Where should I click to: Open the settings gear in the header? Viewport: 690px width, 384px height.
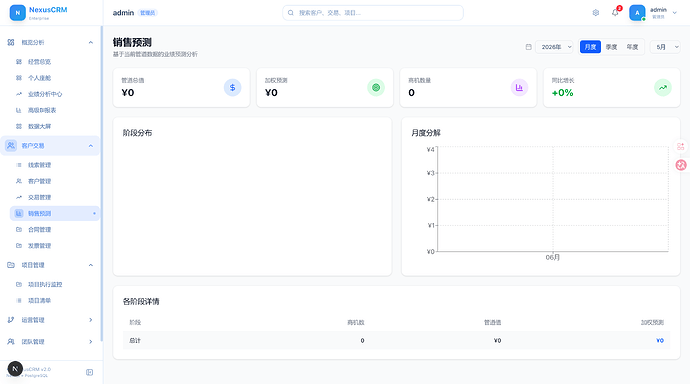(596, 13)
